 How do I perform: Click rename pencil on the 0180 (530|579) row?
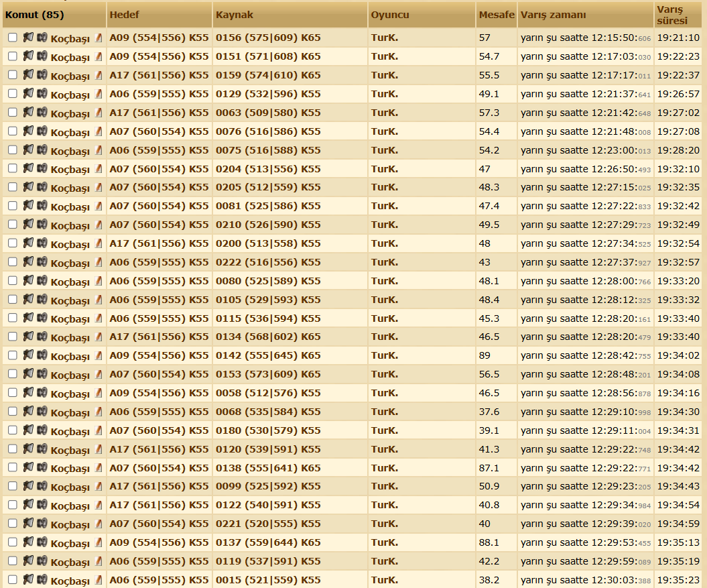point(99,430)
